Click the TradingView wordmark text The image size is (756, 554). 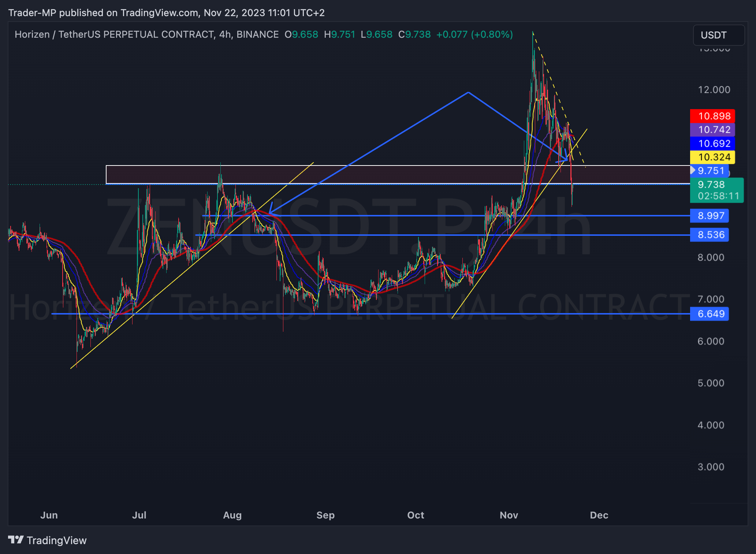point(57,540)
